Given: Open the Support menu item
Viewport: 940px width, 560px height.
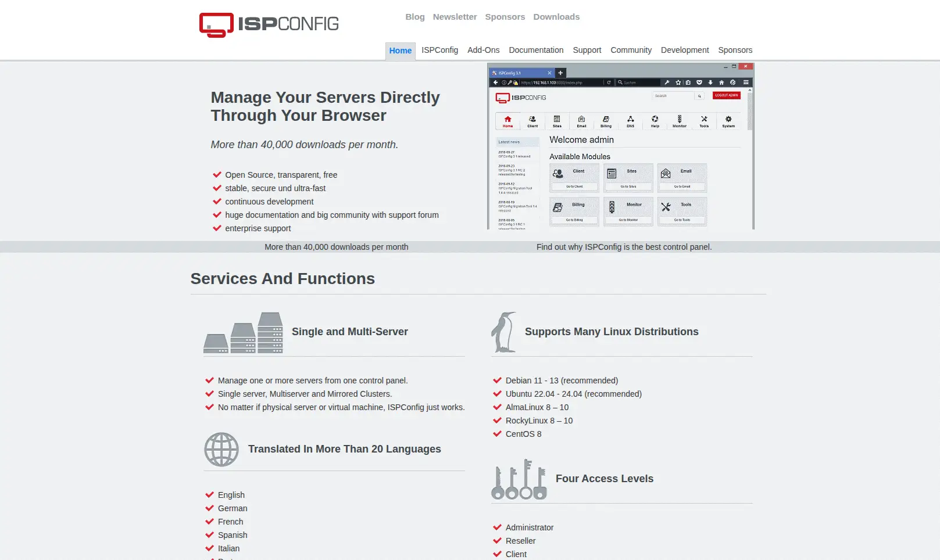Looking at the screenshot, I should [587, 50].
